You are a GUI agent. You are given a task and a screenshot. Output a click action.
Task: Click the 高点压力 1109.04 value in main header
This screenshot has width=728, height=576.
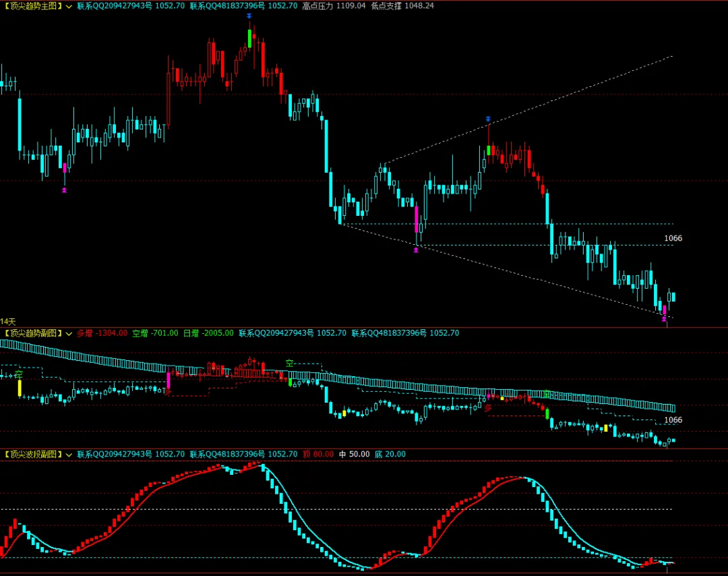(x=334, y=6)
